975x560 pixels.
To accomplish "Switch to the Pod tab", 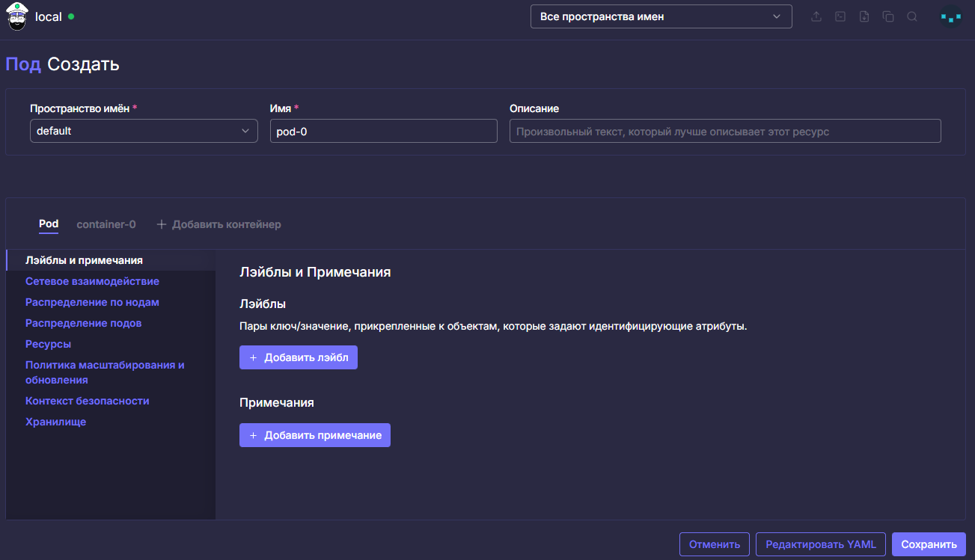I will pos(49,224).
